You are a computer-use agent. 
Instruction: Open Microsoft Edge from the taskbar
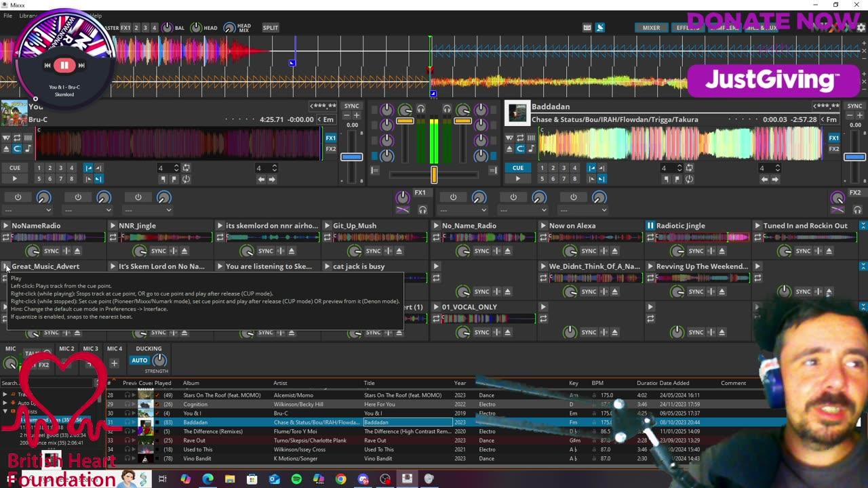coord(208,479)
